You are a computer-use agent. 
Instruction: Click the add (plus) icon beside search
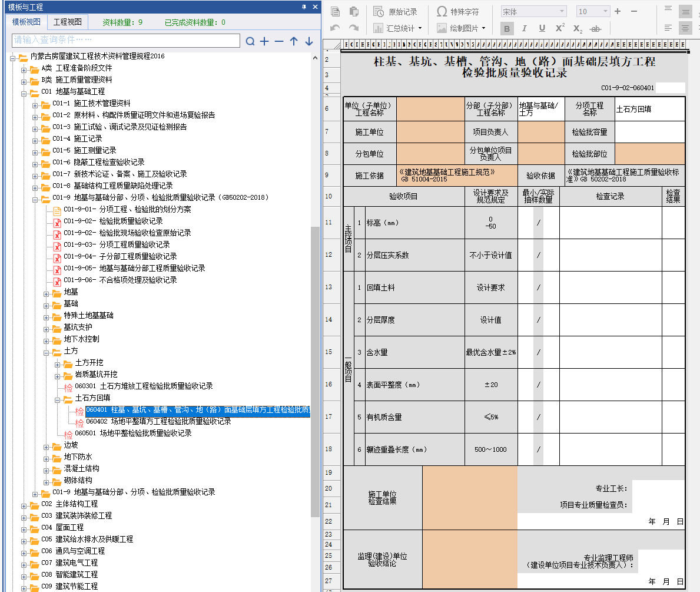(264, 42)
